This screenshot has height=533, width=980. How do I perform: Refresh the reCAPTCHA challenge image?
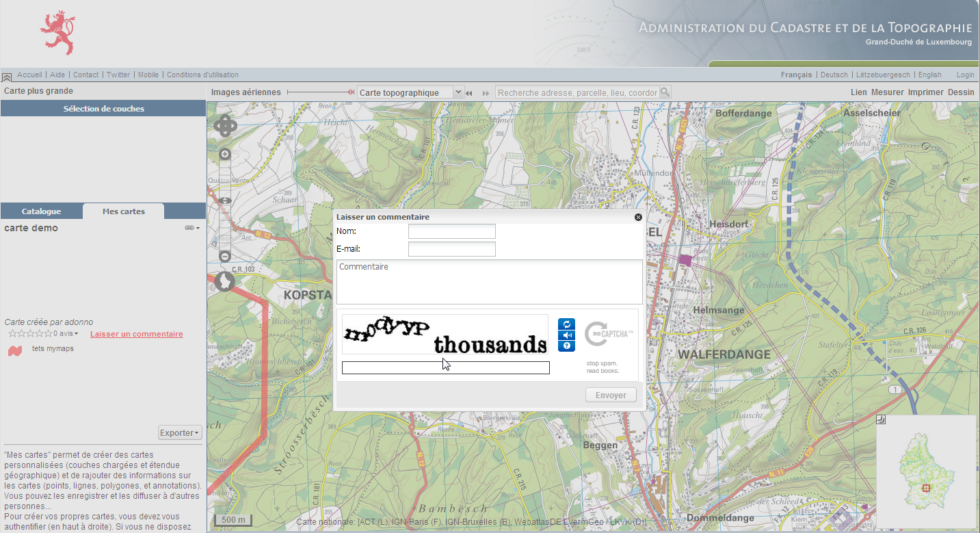(x=566, y=324)
